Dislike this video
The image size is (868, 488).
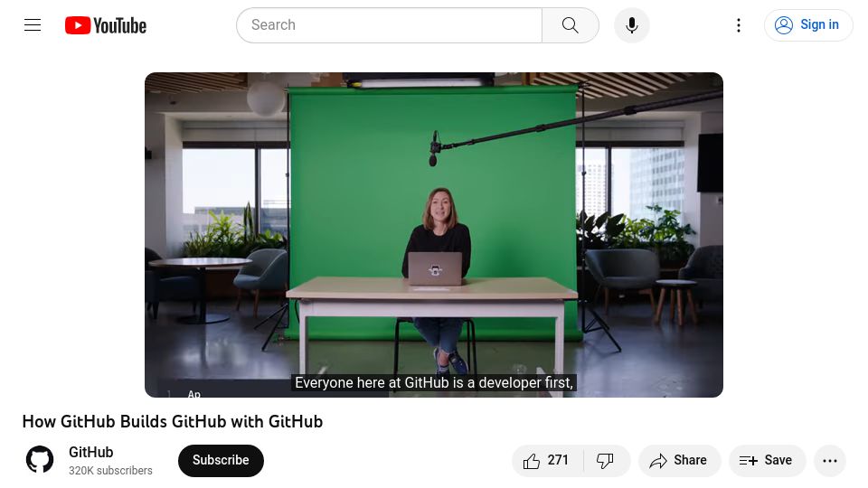pos(606,460)
